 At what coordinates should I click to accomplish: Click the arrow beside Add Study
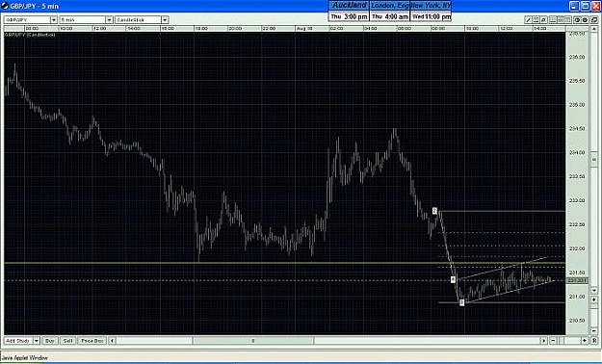pos(37,341)
